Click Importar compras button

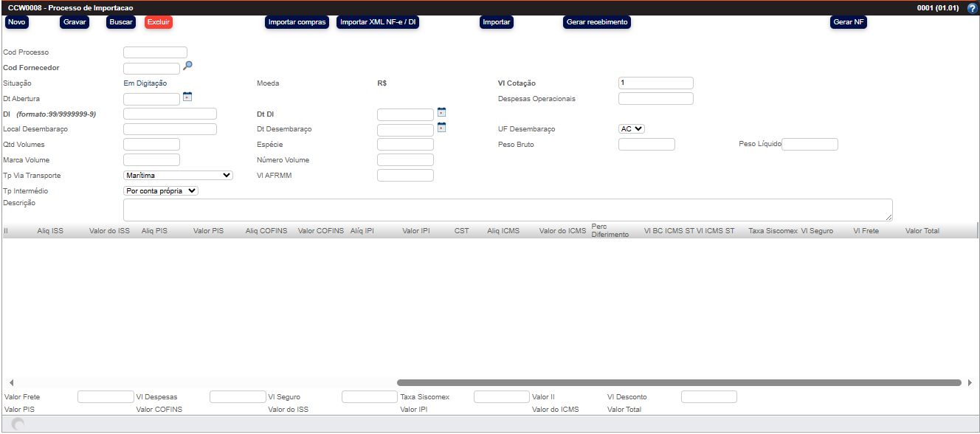pos(297,22)
